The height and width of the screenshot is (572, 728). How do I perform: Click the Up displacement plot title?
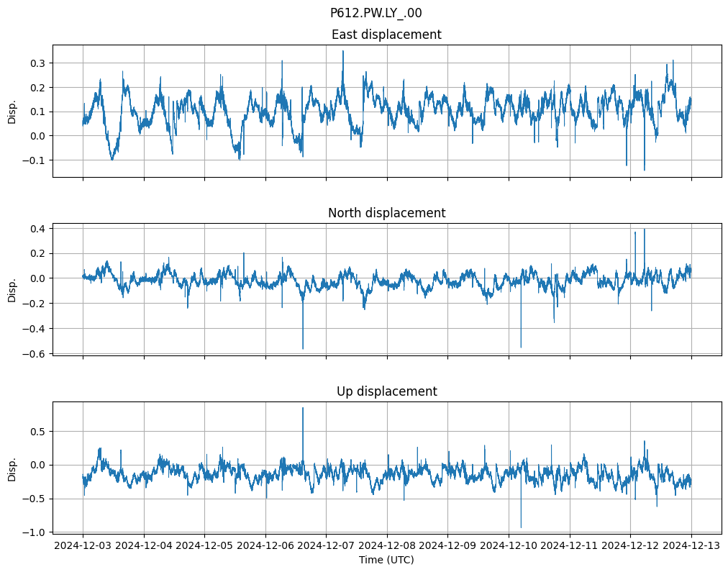[386, 391]
